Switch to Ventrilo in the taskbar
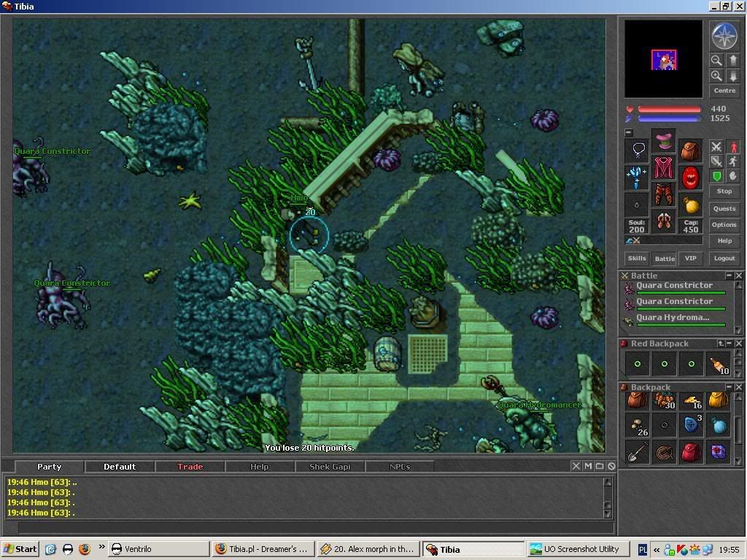Screen dimensions: 747x560 pos(158,549)
